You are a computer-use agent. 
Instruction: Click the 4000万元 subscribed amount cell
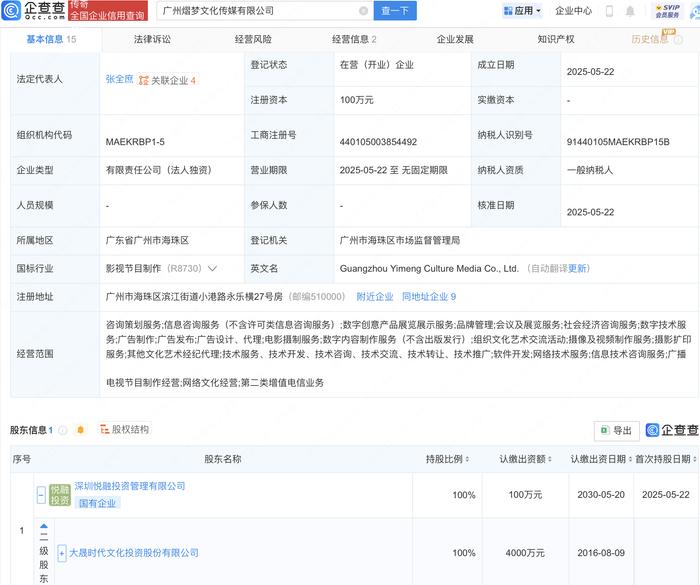pyautogui.click(x=525, y=553)
